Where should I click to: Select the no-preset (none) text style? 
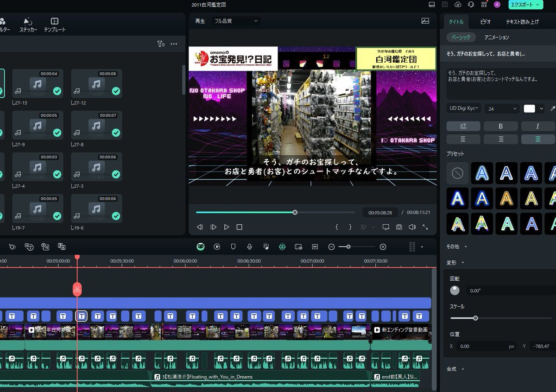pyautogui.click(x=457, y=173)
